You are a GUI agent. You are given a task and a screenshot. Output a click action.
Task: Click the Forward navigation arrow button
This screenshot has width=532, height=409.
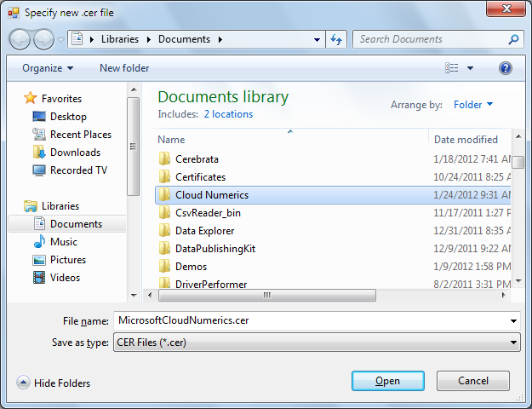tap(43, 39)
